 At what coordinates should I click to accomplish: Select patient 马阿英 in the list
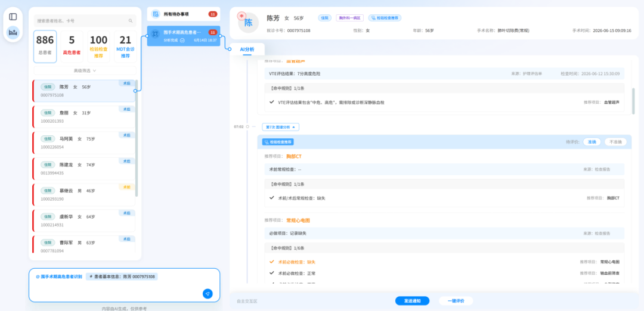click(x=84, y=142)
